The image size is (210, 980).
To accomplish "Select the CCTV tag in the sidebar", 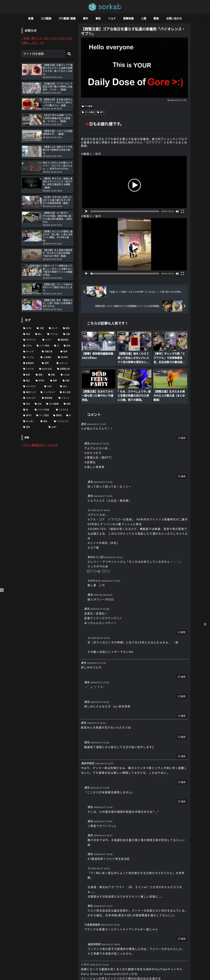I will 27,328.
